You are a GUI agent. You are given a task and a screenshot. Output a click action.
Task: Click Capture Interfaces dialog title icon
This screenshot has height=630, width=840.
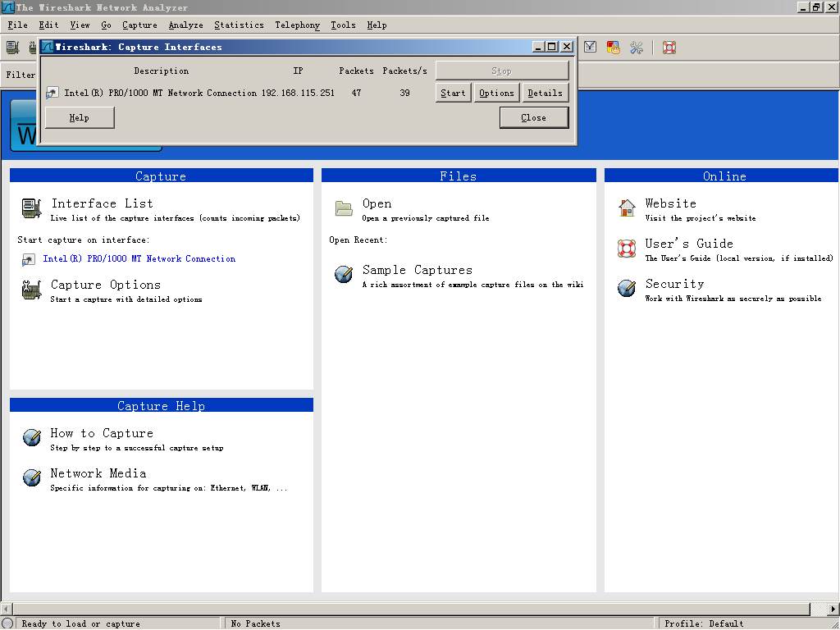click(48, 47)
